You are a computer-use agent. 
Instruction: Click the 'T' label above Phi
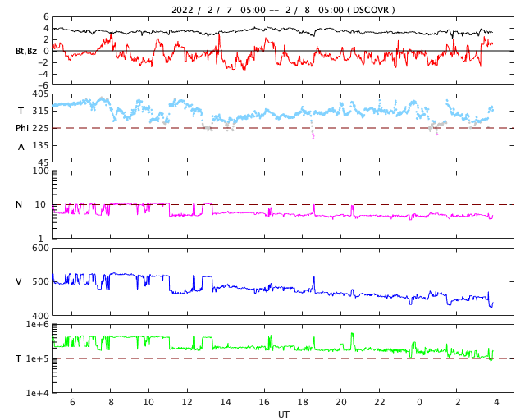tap(21, 111)
